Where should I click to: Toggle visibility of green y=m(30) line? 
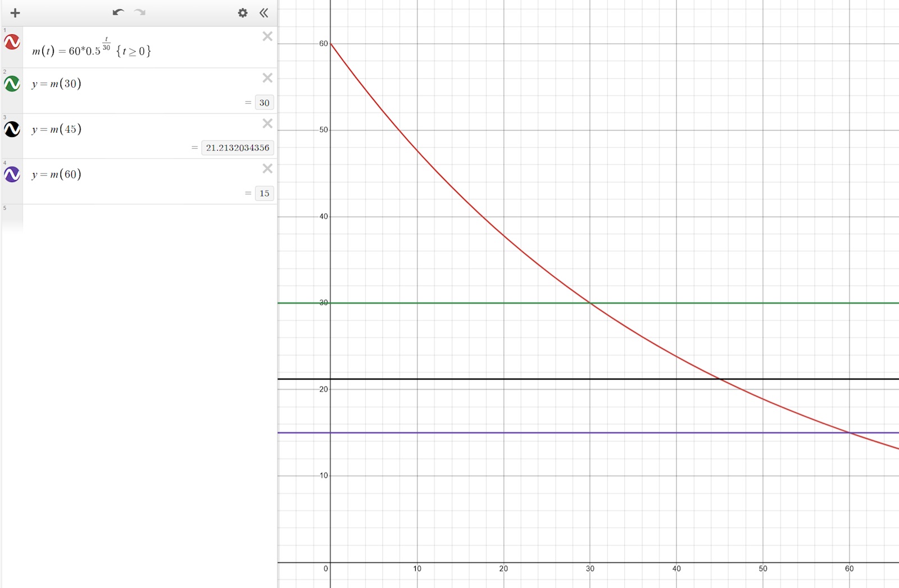tap(12, 84)
